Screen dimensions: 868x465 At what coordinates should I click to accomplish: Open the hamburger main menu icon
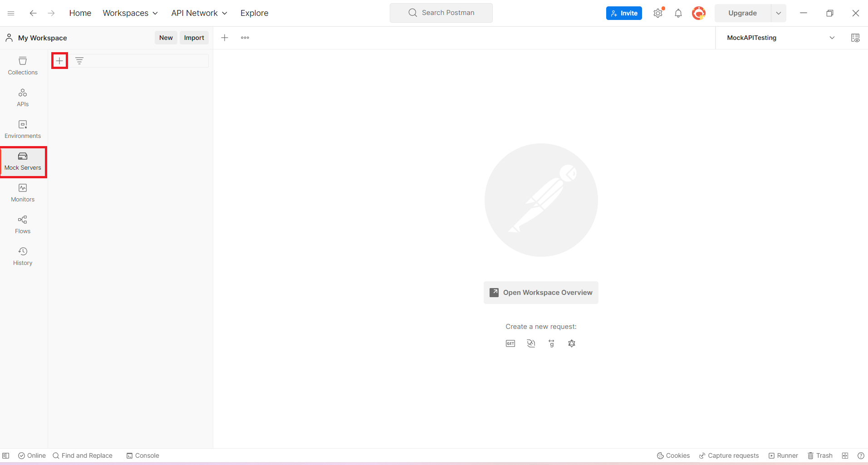(11, 13)
